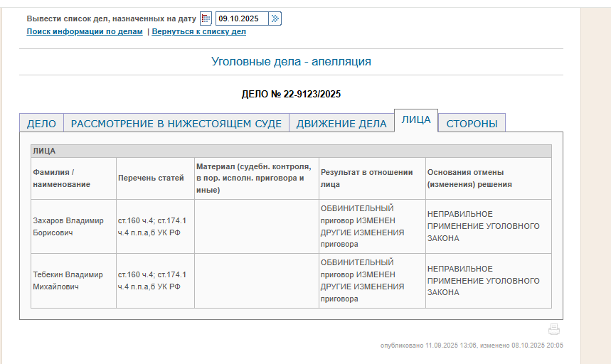Follow 'Вернуться к списку дел' link

tap(199, 32)
